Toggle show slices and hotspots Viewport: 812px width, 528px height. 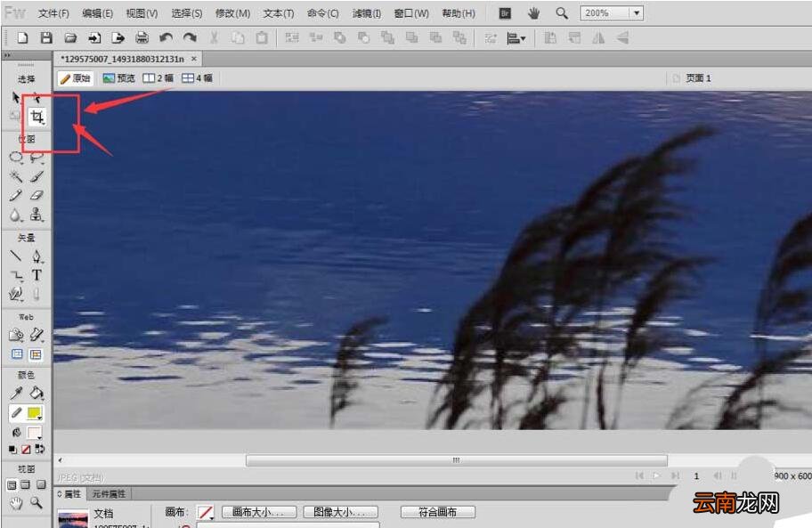tap(37, 354)
